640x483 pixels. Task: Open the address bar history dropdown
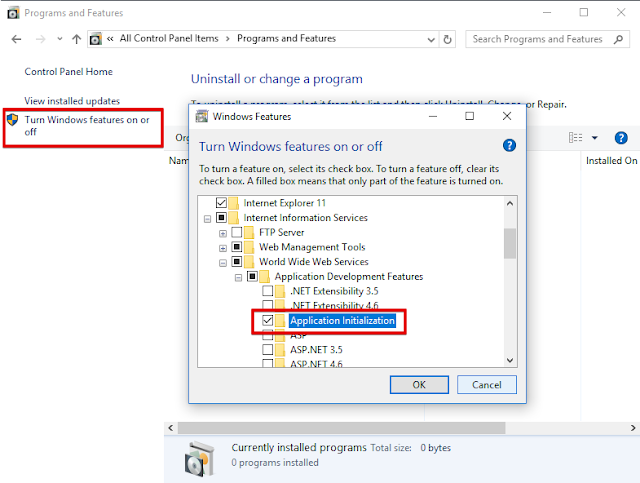click(431, 40)
